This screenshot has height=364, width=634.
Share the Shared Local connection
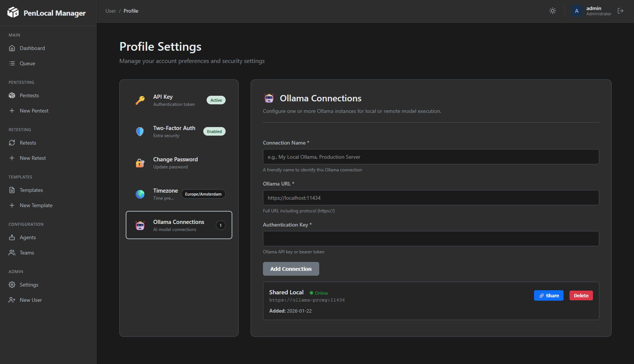[549, 295]
